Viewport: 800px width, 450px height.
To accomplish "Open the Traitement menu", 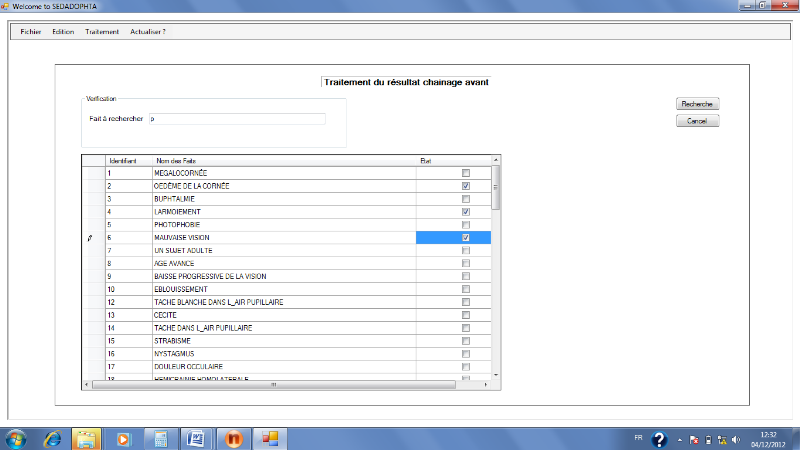I will [102, 32].
